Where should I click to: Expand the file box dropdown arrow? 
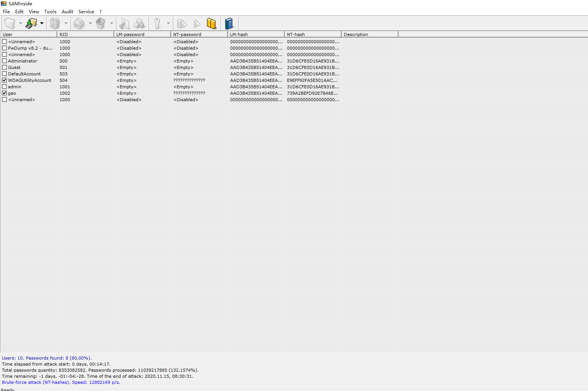point(90,23)
